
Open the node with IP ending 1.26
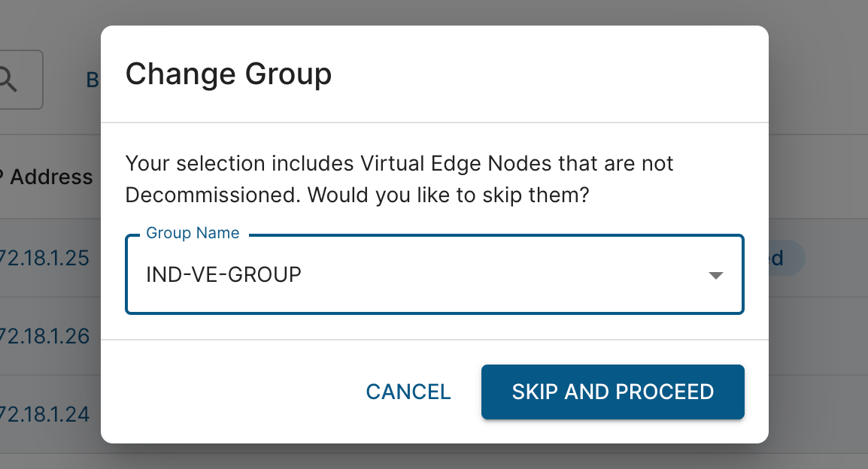click(x=44, y=336)
